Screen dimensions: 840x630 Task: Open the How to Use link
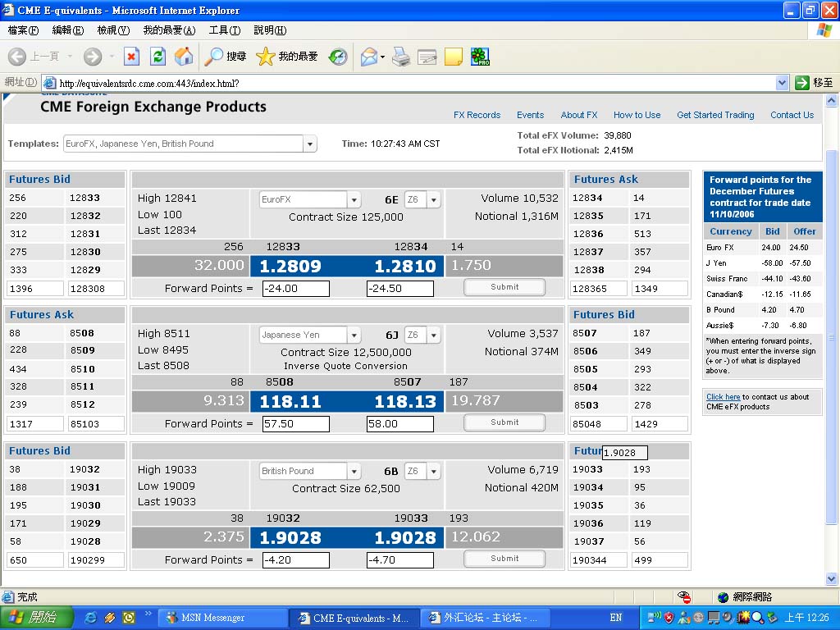(x=637, y=115)
